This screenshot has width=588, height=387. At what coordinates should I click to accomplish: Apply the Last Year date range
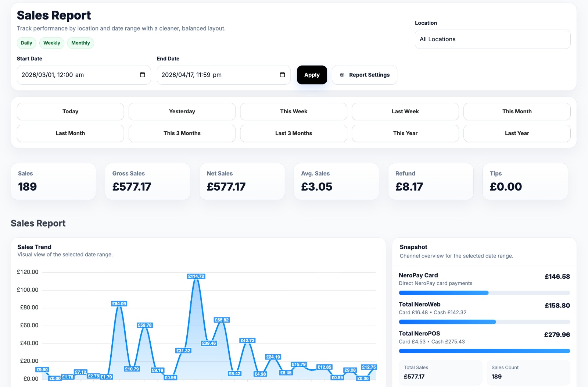pyautogui.click(x=517, y=133)
